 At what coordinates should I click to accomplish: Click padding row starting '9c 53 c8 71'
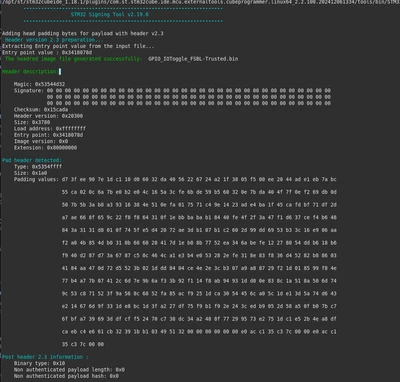point(199,293)
